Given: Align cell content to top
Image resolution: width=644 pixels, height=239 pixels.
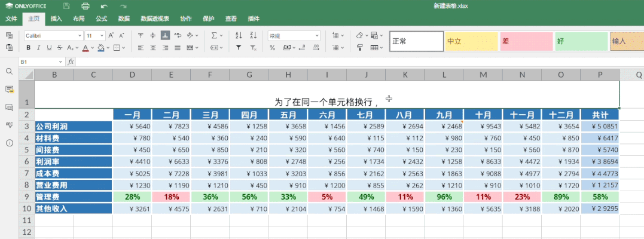Looking at the screenshot, I should pyautogui.click(x=141, y=36).
